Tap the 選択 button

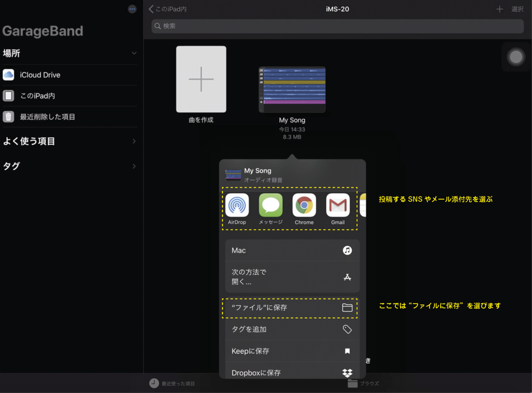[517, 9]
